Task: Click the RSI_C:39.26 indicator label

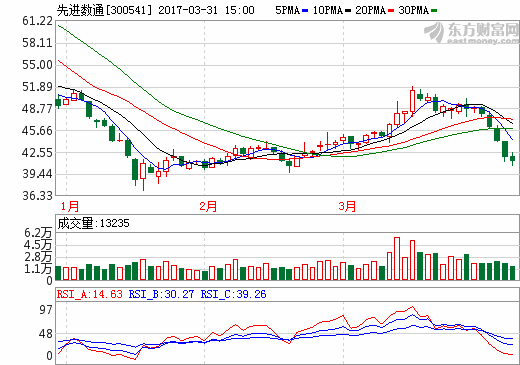Action: click(233, 294)
